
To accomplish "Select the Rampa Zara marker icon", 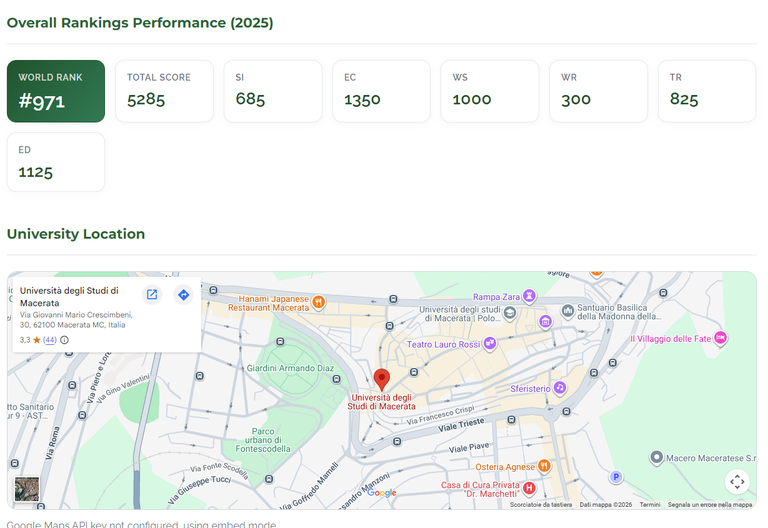I will (x=529, y=296).
